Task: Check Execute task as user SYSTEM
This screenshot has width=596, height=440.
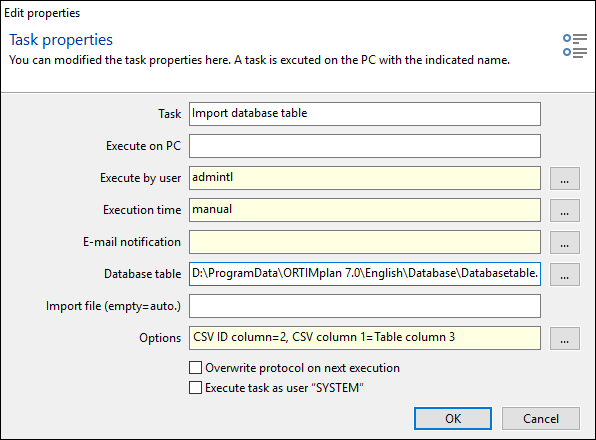Action: (195, 388)
